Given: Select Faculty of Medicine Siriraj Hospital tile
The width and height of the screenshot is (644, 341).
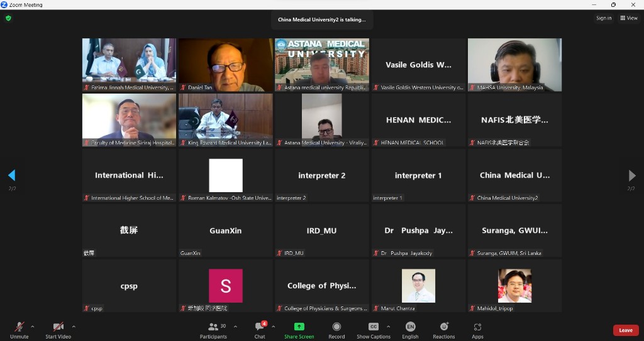Looking at the screenshot, I should click(129, 120).
